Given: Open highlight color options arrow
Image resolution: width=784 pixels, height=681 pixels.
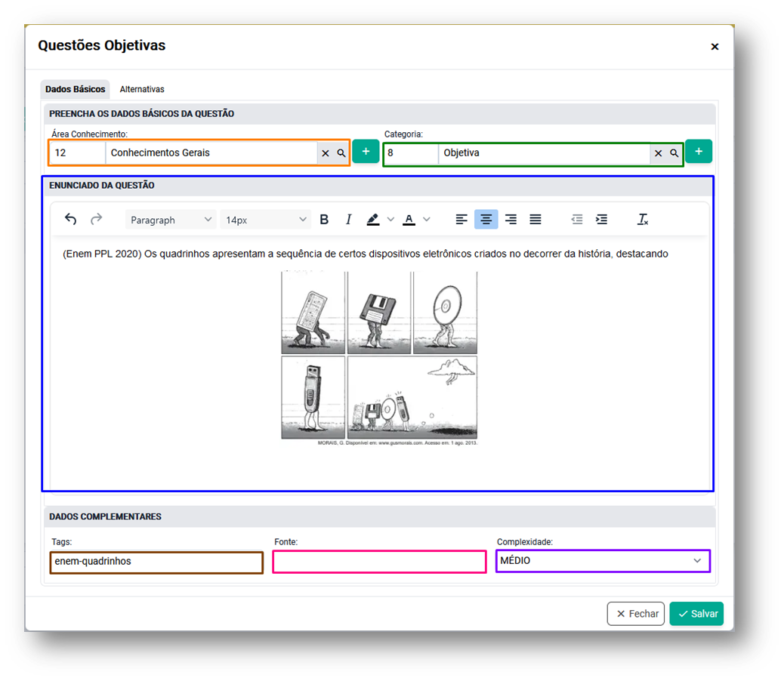Looking at the screenshot, I should (x=391, y=220).
